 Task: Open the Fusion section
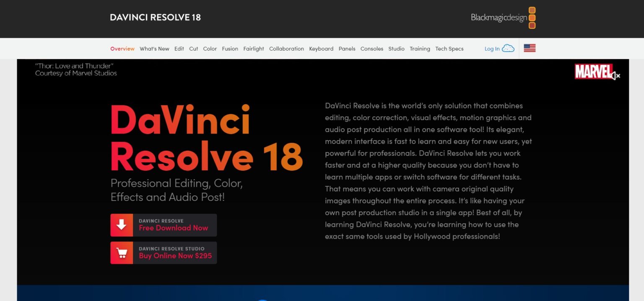tap(230, 49)
